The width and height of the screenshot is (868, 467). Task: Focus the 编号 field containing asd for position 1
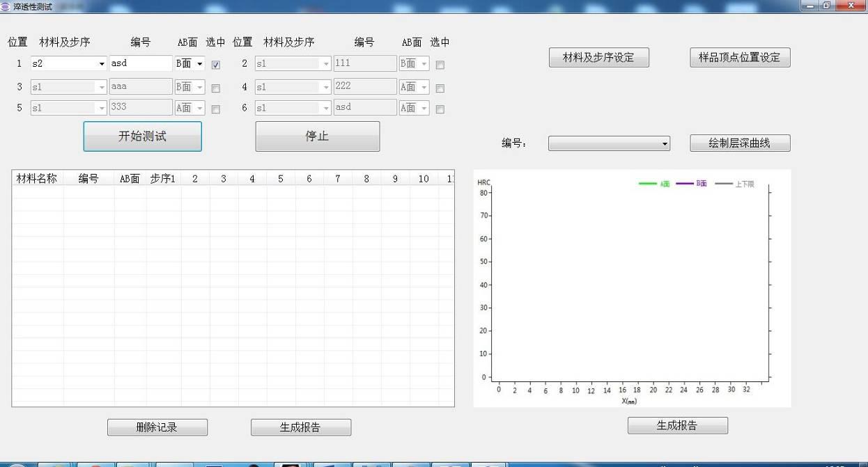click(140, 63)
